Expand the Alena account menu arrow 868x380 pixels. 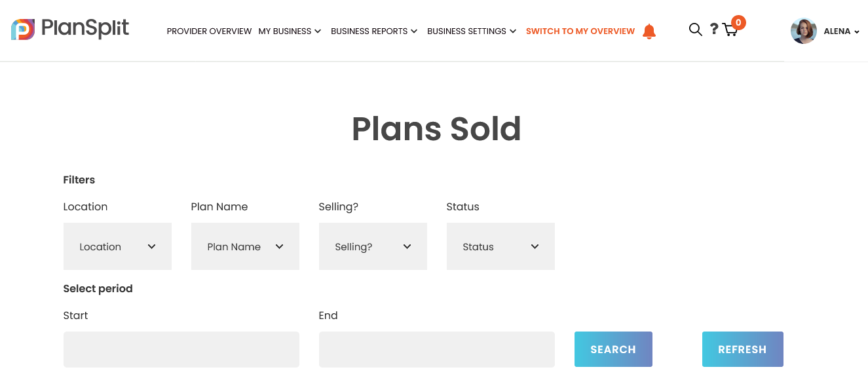[x=857, y=32]
